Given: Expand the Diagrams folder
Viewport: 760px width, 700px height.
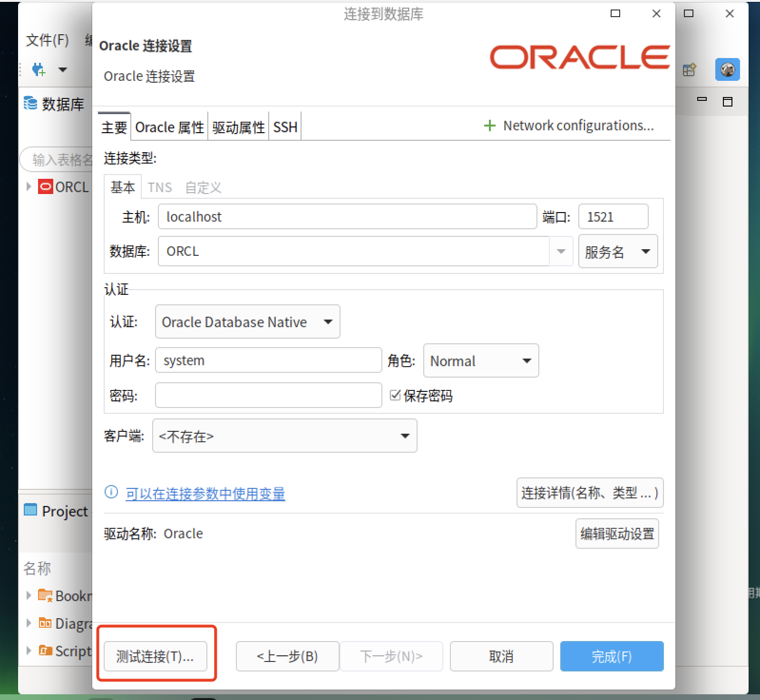Looking at the screenshot, I should tap(29, 623).
